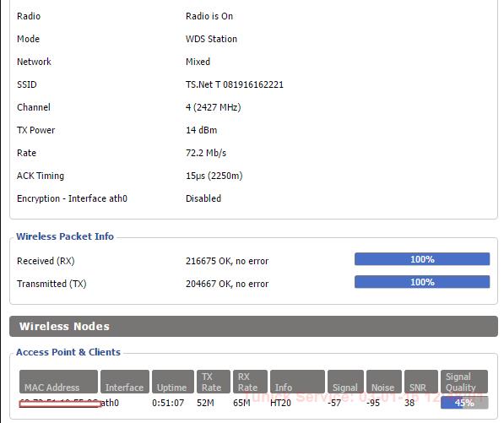Click the Transmitted (TX) 100% progress bar
Viewport: 504px width, 423px height.
click(x=422, y=282)
